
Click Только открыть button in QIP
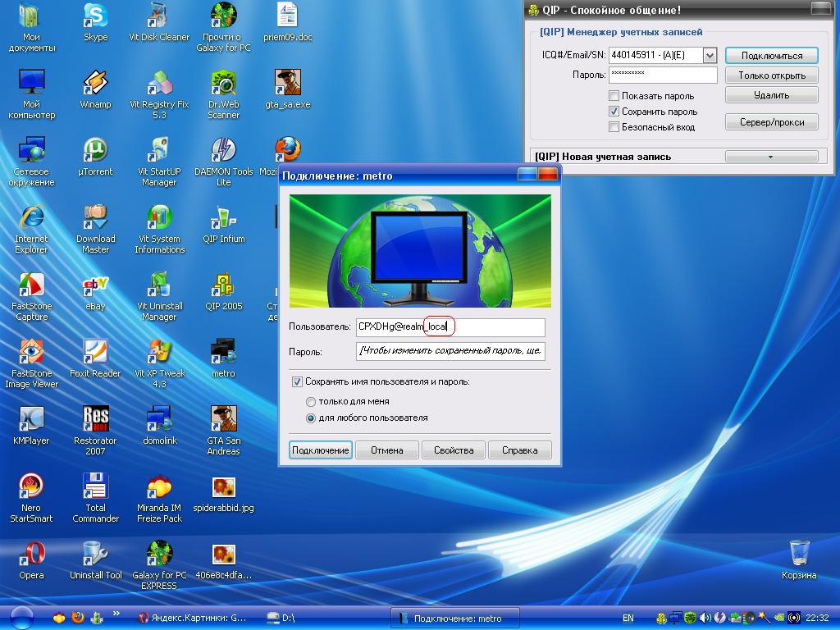tap(771, 75)
